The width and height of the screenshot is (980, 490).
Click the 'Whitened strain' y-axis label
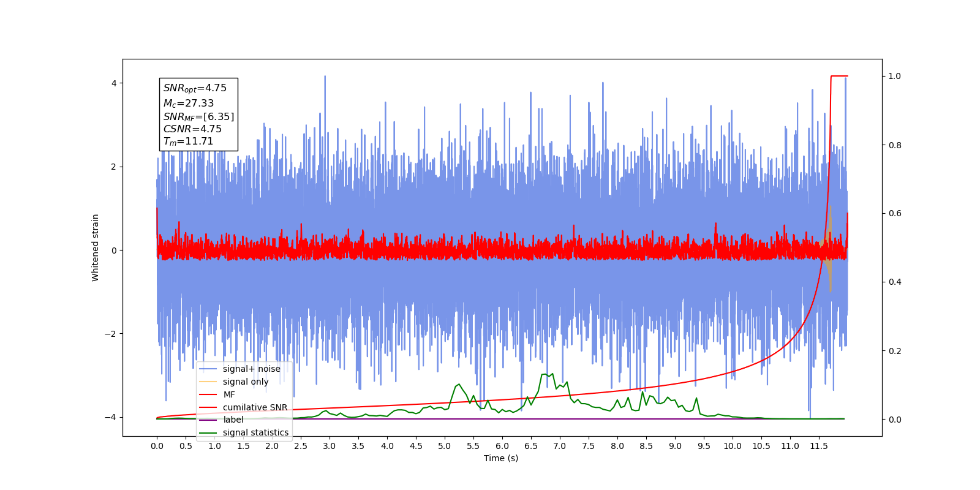96,247
